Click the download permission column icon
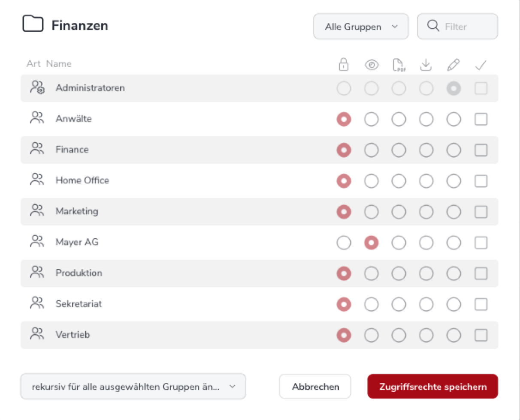Screen dimensions: 520x420 click(x=426, y=65)
